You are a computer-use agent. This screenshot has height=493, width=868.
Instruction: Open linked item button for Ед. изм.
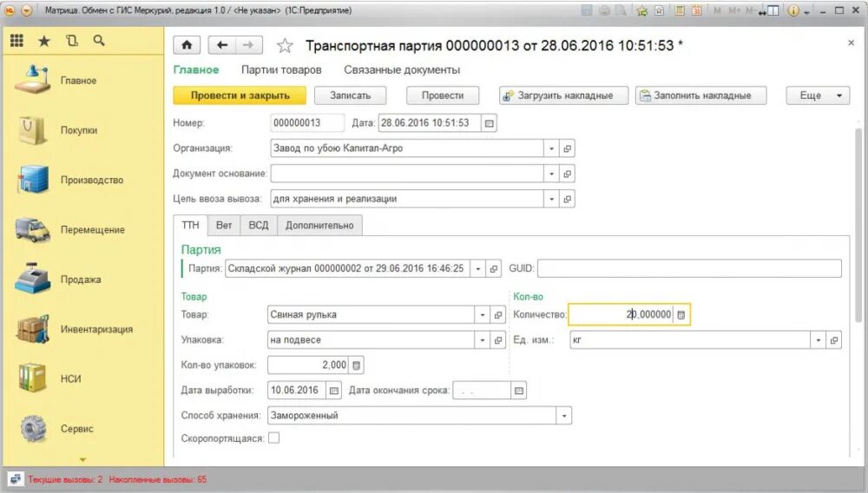[x=833, y=340]
